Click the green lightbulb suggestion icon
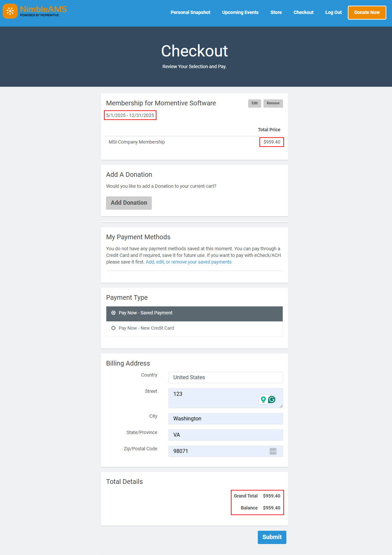Image resolution: width=392 pixels, height=555 pixels. click(263, 399)
